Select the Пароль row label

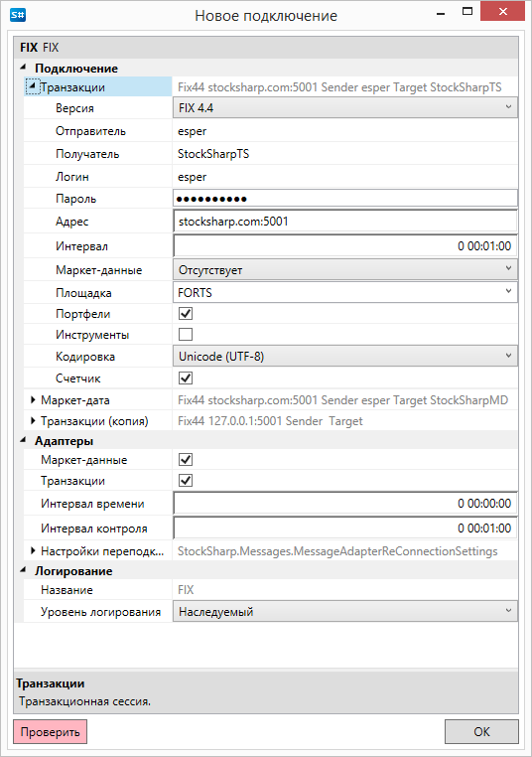pyautogui.click(x=75, y=199)
